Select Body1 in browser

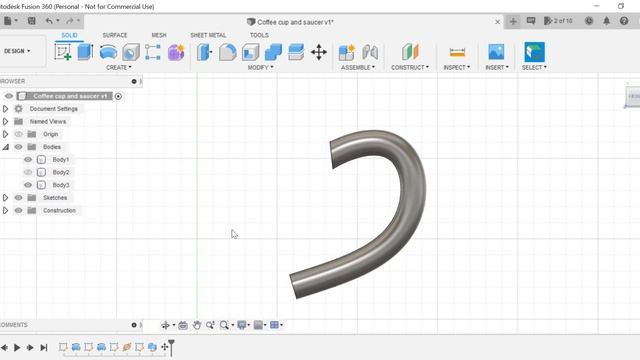(61, 160)
